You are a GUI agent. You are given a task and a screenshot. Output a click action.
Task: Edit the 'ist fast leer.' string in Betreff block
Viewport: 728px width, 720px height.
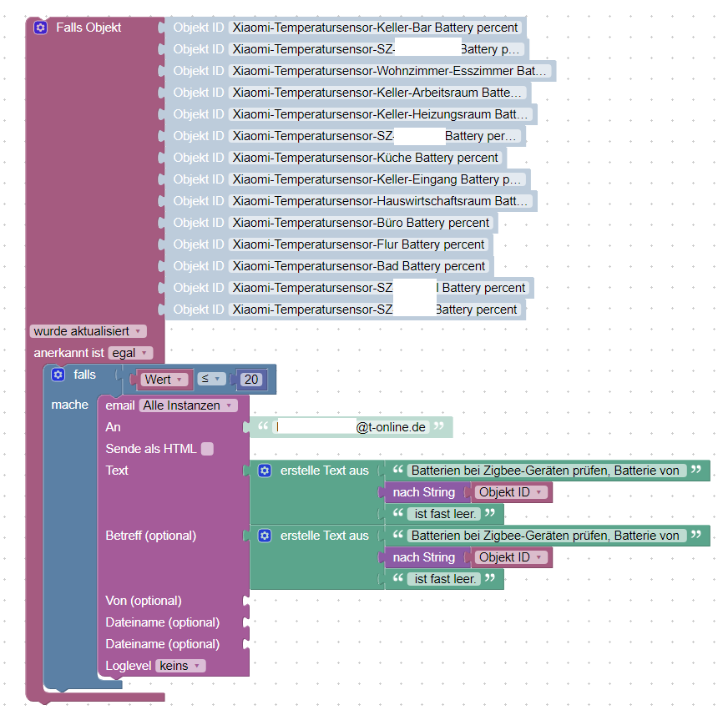click(444, 579)
